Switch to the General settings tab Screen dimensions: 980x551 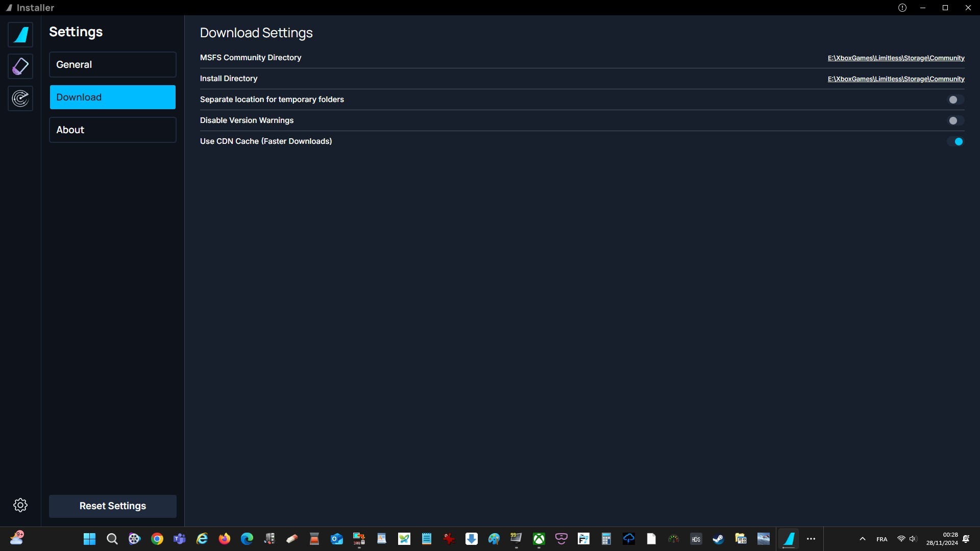pos(112,64)
